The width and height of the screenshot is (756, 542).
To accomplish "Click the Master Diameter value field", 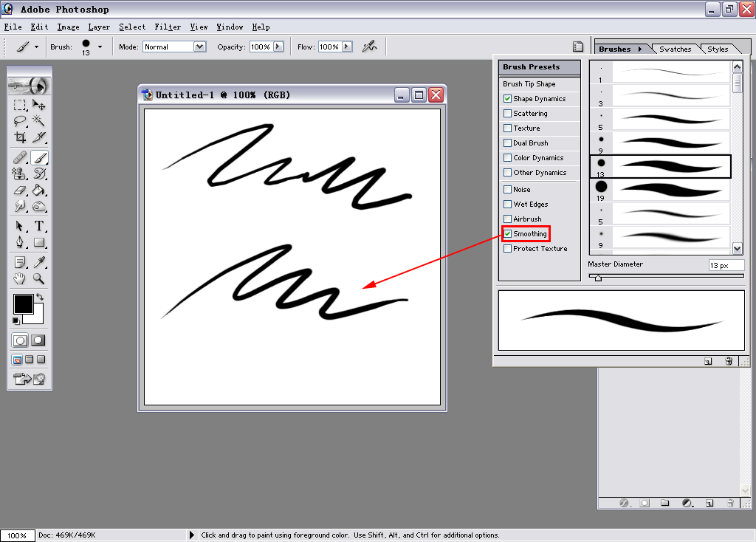I will point(726,265).
